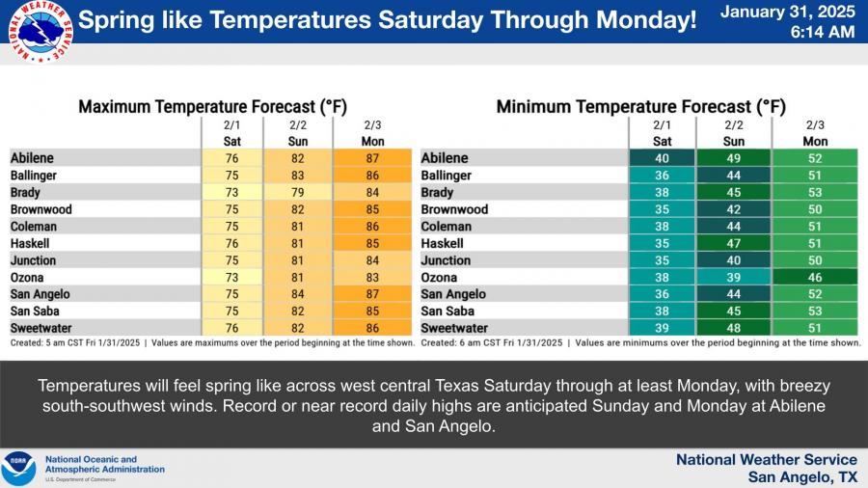This screenshot has width=868, height=488.
Task: Select the Minimum Temperature Forecast table title
Action: tap(640, 106)
